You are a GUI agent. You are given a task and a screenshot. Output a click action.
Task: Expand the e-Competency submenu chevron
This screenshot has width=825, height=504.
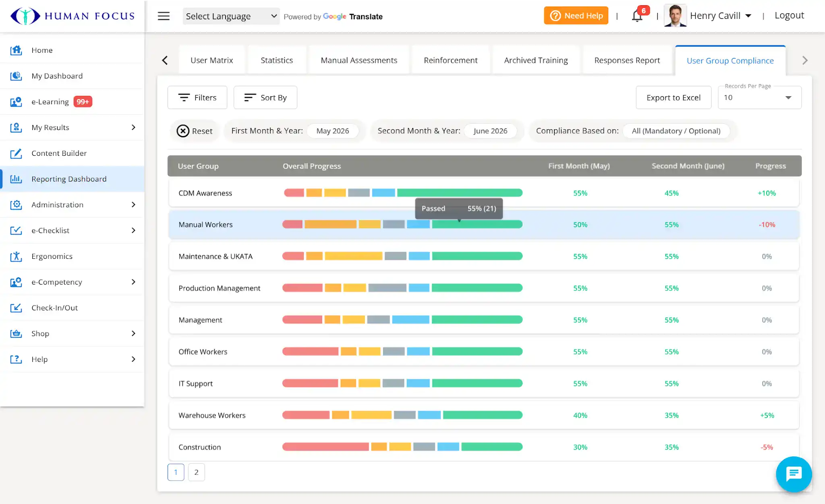[133, 282]
